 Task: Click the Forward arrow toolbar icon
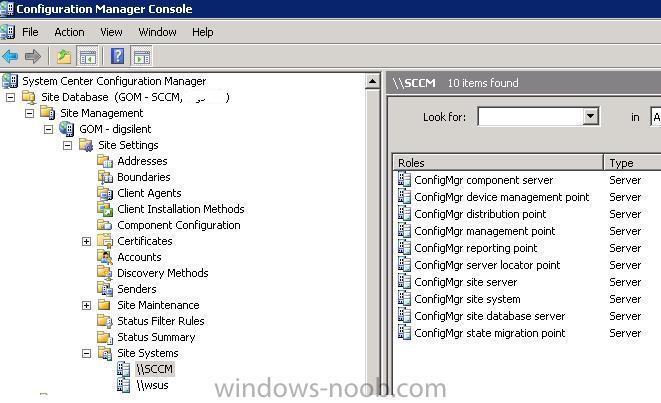coord(32,56)
